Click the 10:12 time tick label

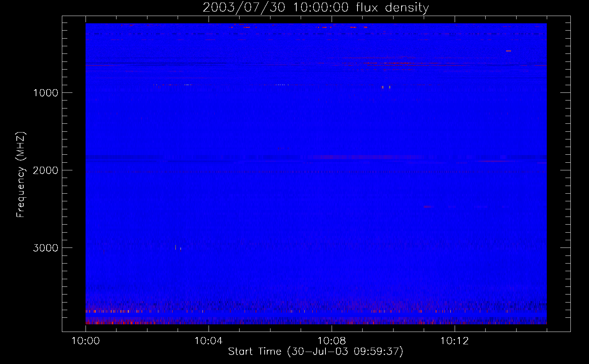(x=455, y=341)
